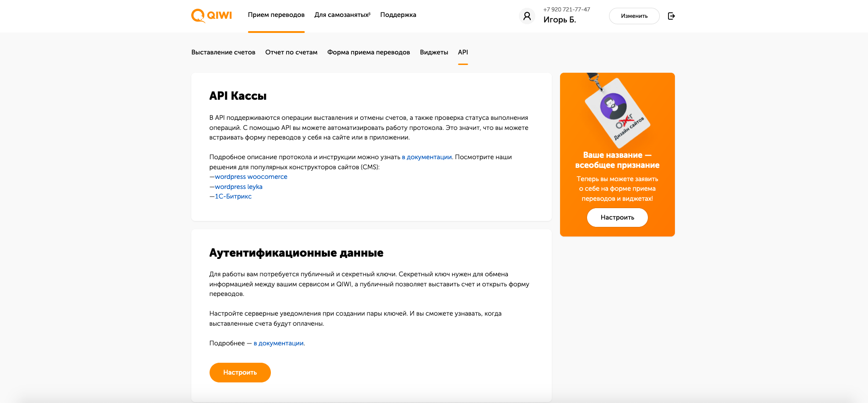Click the QIWI logo
Image resolution: width=868 pixels, height=403 pixels.
(x=211, y=16)
